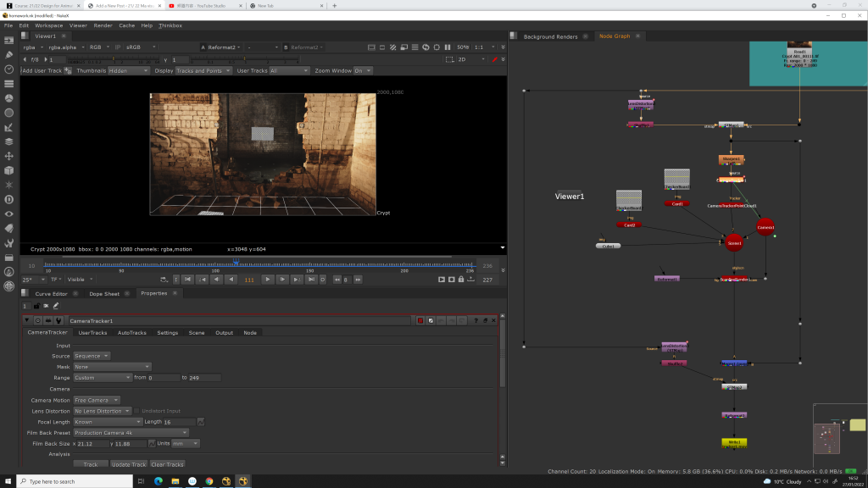The height and width of the screenshot is (488, 868).
Task: Pause the viewer updates icon
Action: point(448,47)
